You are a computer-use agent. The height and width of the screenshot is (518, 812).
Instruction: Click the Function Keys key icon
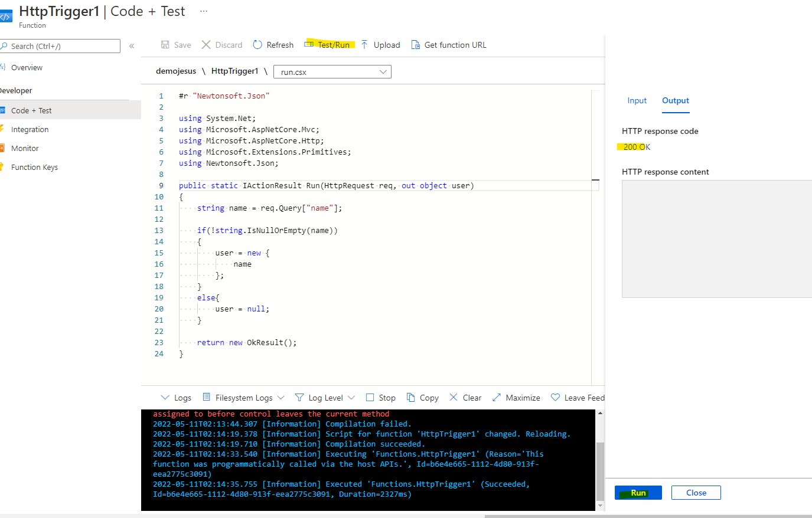tap(2, 167)
